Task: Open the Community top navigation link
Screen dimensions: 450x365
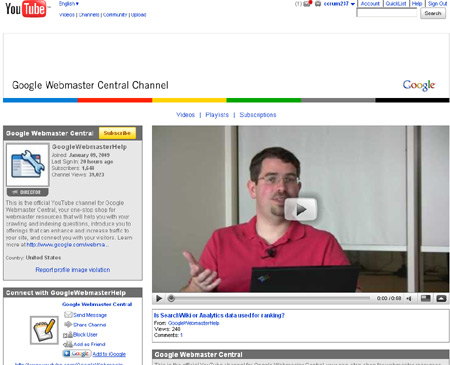Action: (115, 15)
